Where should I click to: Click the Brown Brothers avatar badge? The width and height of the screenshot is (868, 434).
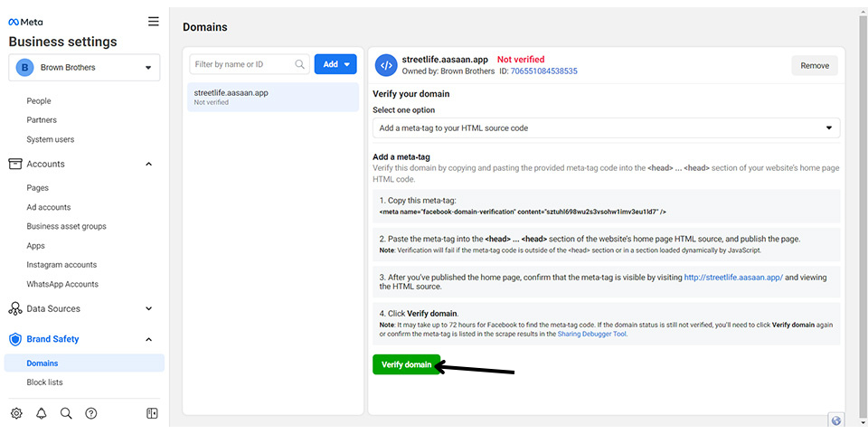[24, 68]
